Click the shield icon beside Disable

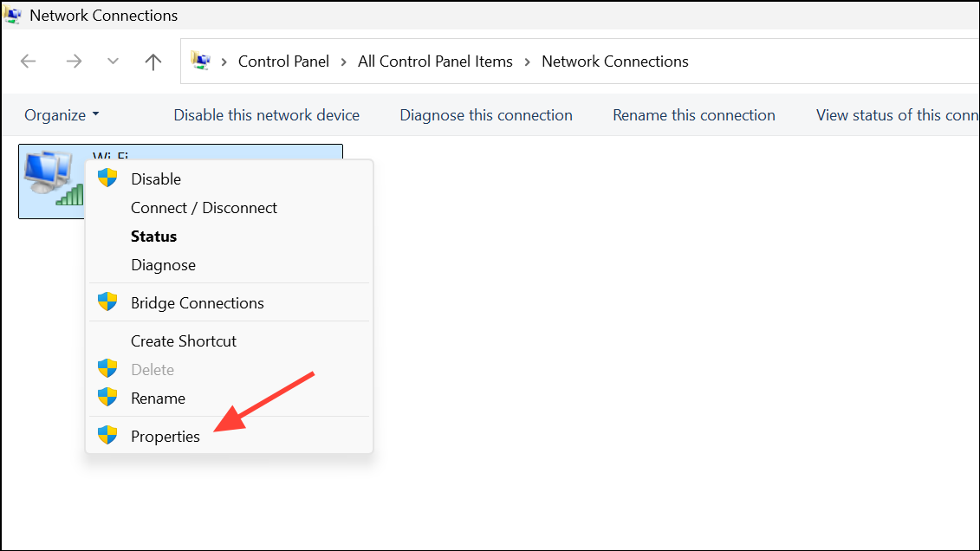click(x=107, y=178)
